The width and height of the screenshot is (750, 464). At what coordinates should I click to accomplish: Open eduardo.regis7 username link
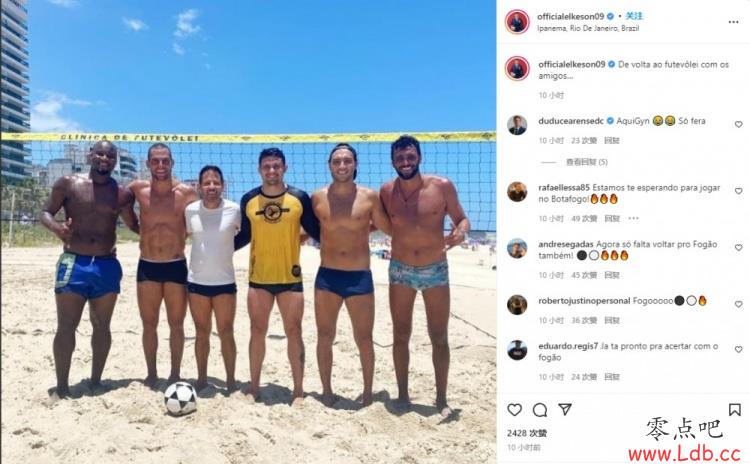point(568,346)
